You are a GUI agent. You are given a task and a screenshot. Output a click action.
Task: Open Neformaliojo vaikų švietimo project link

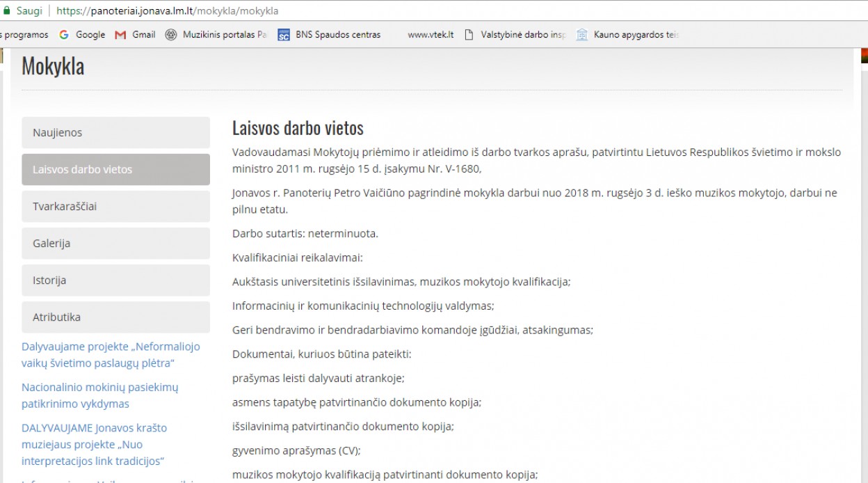pyautogui.click(x=111, y=355)
